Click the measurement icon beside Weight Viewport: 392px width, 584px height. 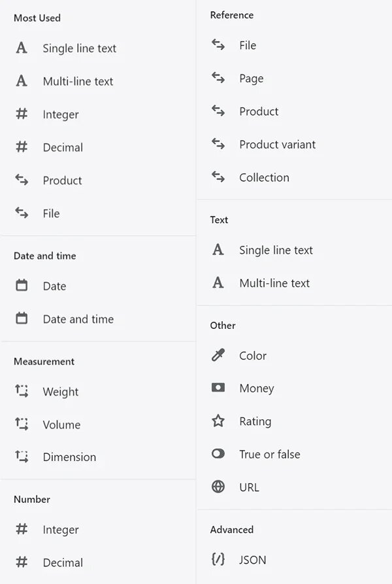pyautogui.click(x=22, y=391)
